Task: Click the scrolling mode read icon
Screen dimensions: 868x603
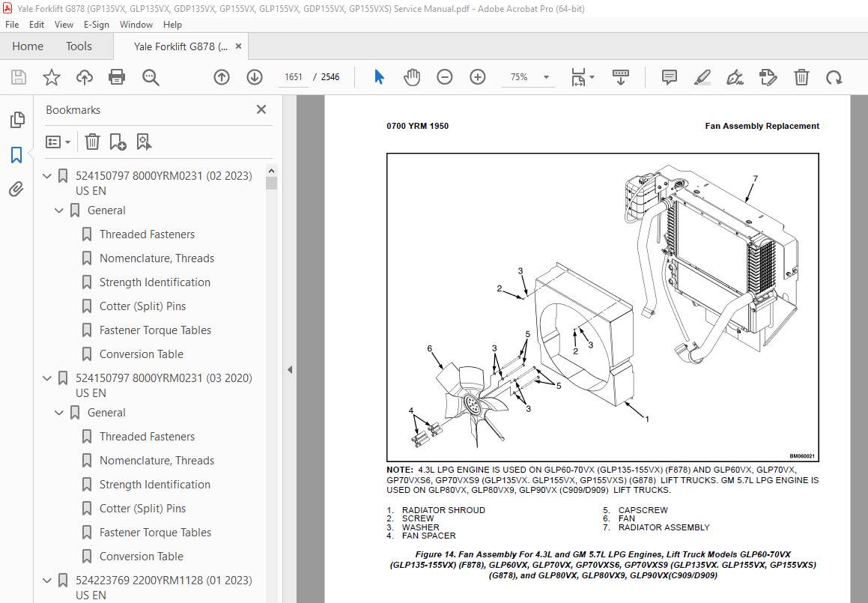Action: [x=621, y=77]
